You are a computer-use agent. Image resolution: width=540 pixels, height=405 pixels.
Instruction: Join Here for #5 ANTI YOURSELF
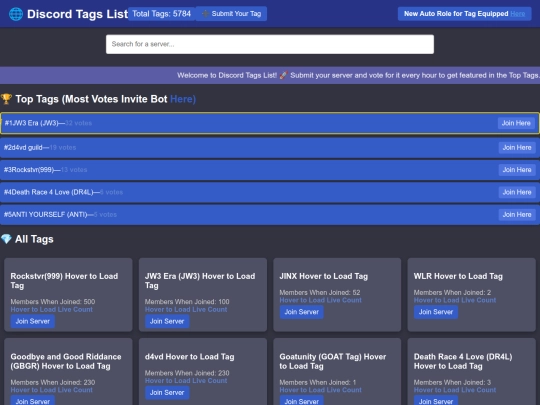coord(517,215)
